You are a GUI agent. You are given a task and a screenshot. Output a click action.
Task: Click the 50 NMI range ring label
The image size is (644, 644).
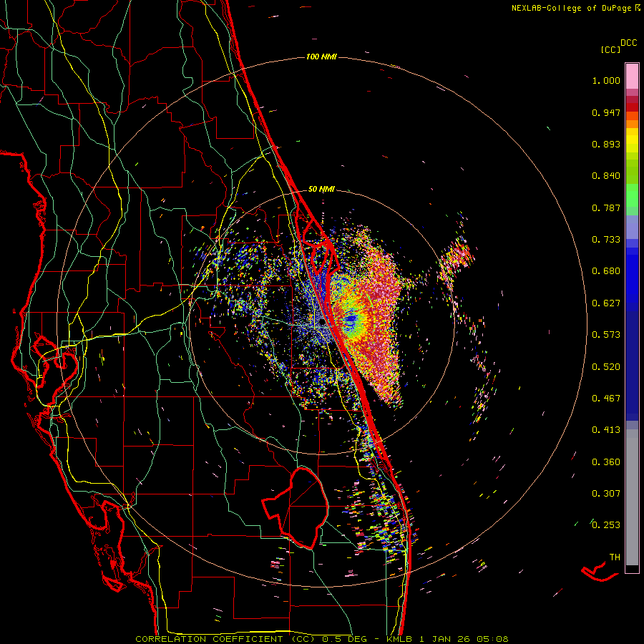pos(321,189)
